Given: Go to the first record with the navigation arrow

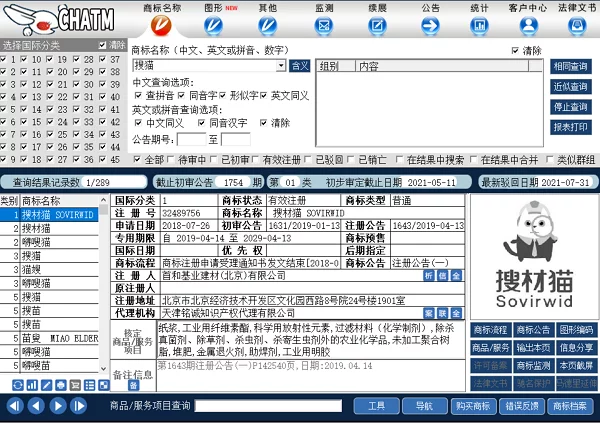Looking at the screenshot, I should coord(14,406).
